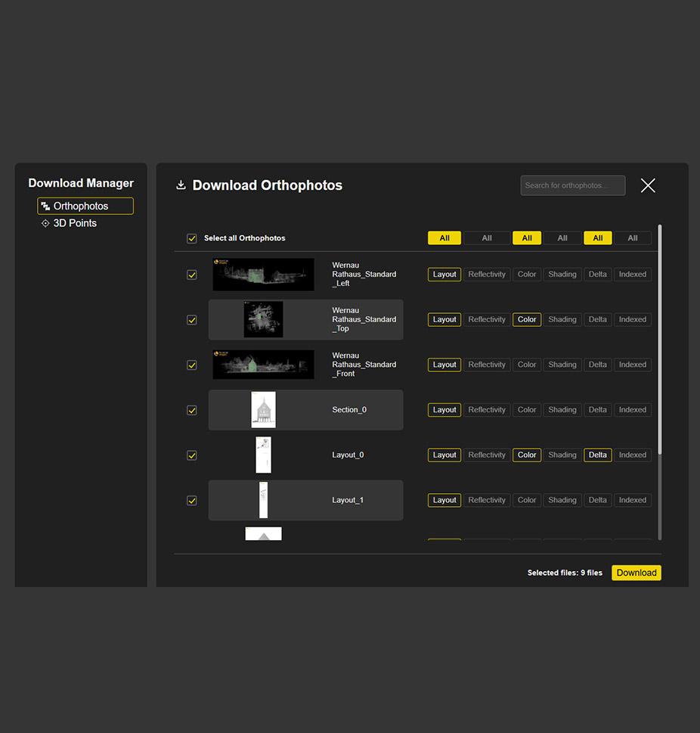Click the All button above the Color column
The height and width of the screenshot is (733, 700).
(x=526, y=238)
